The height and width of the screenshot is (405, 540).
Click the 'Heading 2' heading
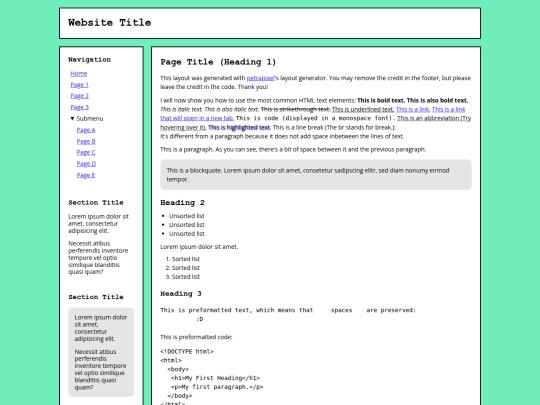[182, 202]
